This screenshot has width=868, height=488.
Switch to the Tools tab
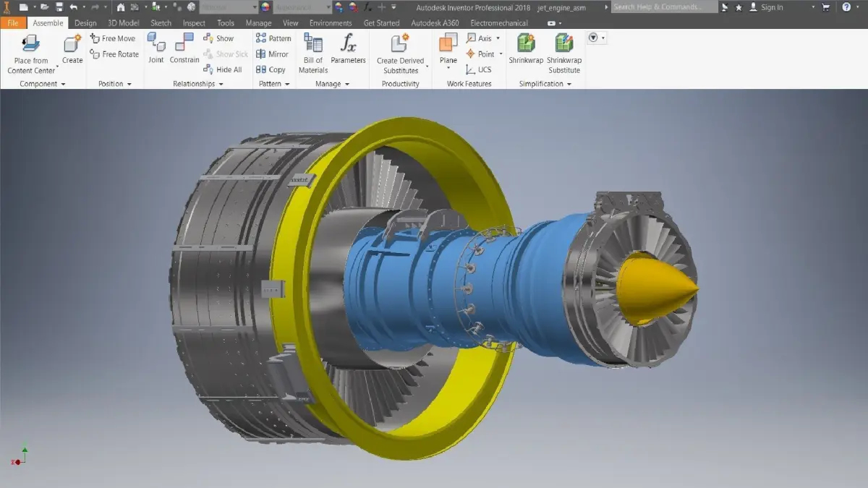pyautogui.click(x=226, y=23)
